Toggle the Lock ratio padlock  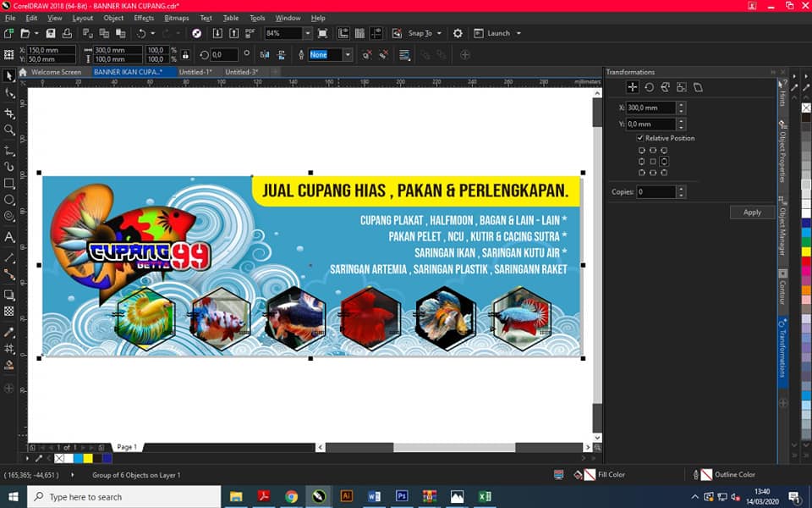pyautogui.click(x=185, y=54)
